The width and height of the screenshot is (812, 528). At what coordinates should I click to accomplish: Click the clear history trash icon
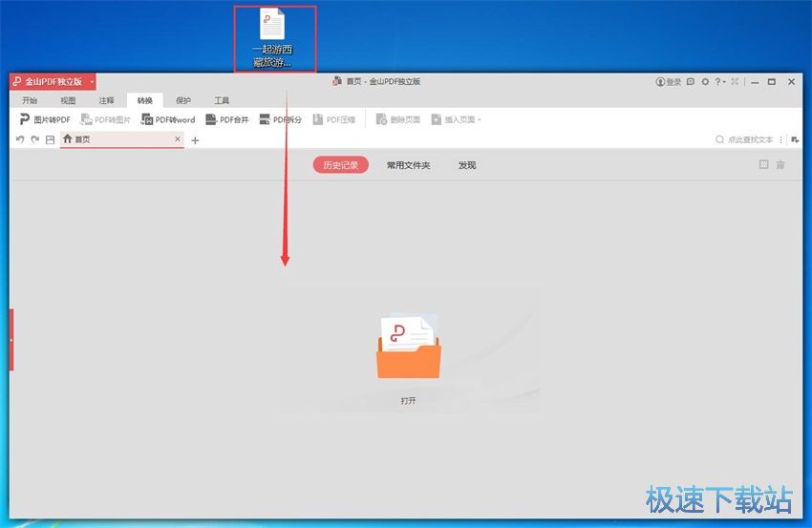780,164
